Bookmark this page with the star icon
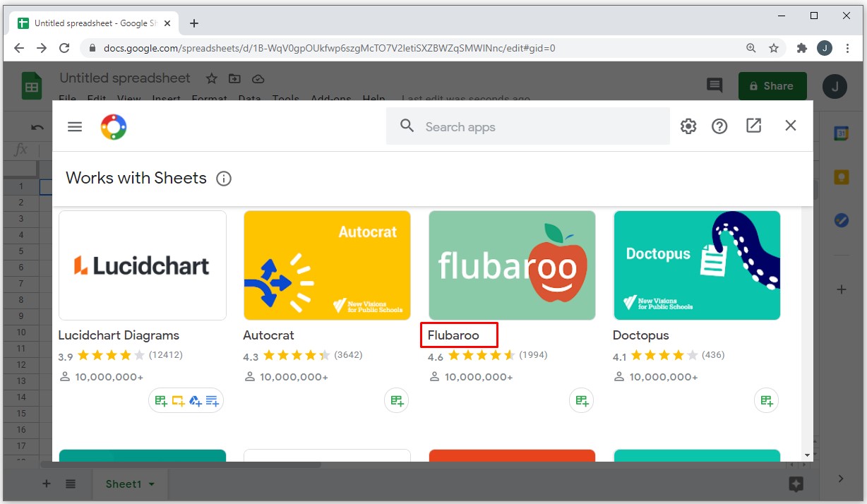This screenshot has height=504, width=867. 774,48
